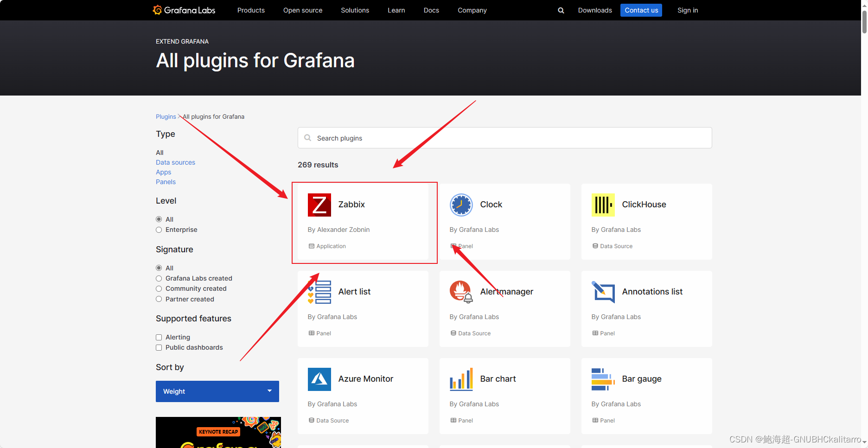Click the Alertmanager plugin icon
This screenshot has width=868, height=448.
[x=461, y=292]
